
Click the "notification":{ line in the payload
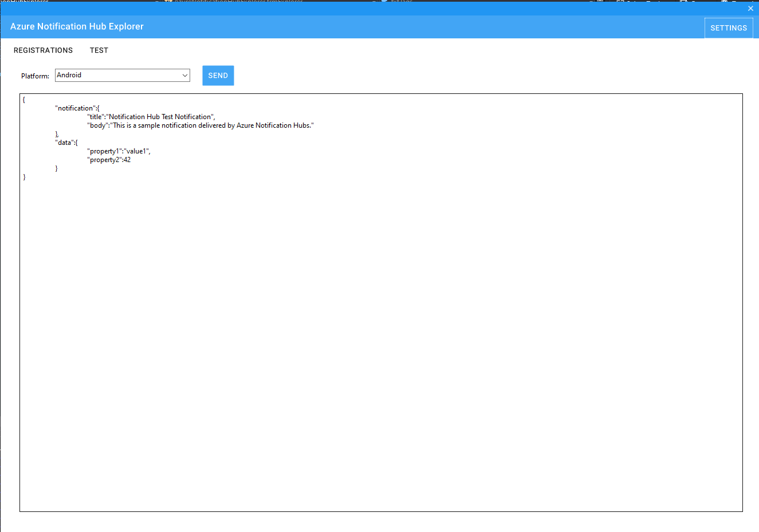(77, 108)
